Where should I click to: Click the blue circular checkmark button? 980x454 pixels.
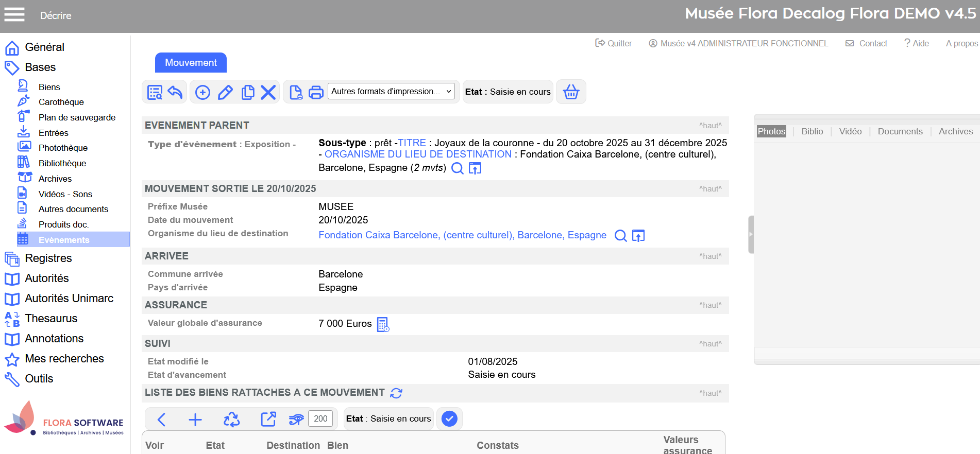point(449,419)
